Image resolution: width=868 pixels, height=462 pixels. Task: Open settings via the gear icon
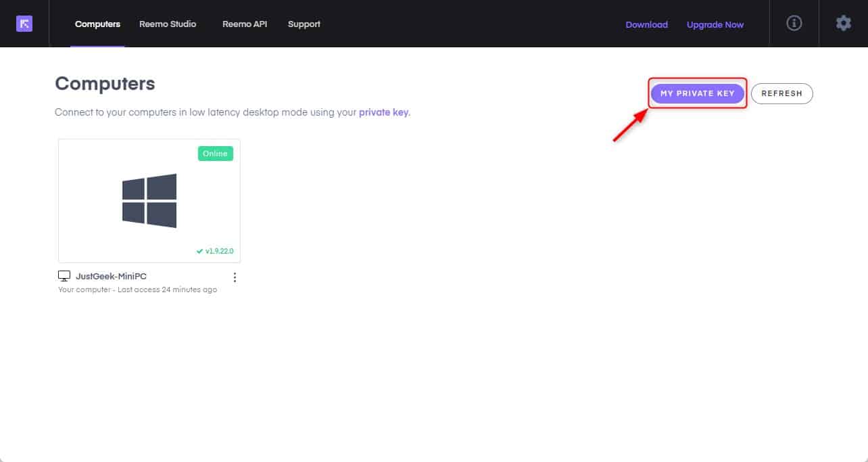point(844,23)
